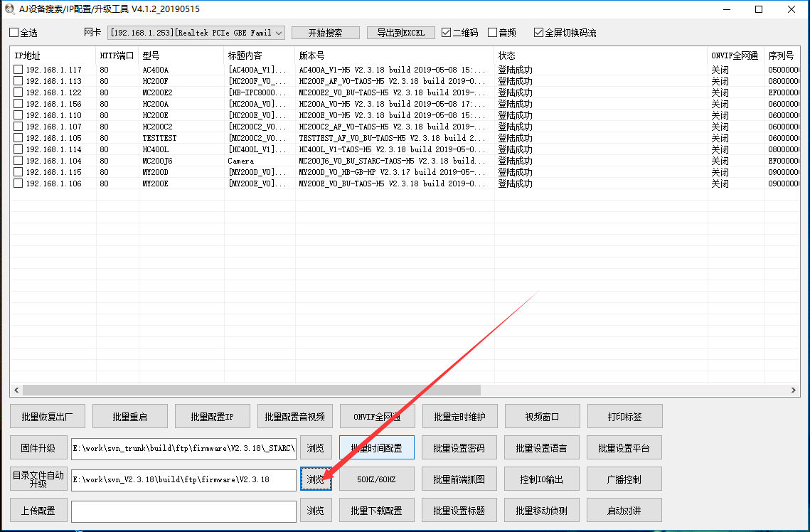Image resolution: width=810 pixels, height=532 pixels.
Task: Check the device row for 192.168.1.117
Action: coord(18,69)
